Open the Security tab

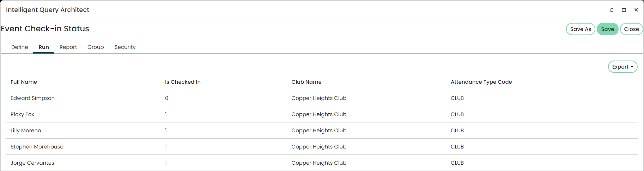(x=125, y=47)
